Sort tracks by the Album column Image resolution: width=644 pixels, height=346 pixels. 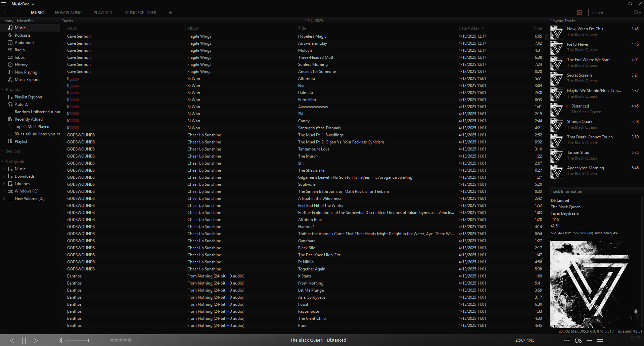click(x=241, y=28)
